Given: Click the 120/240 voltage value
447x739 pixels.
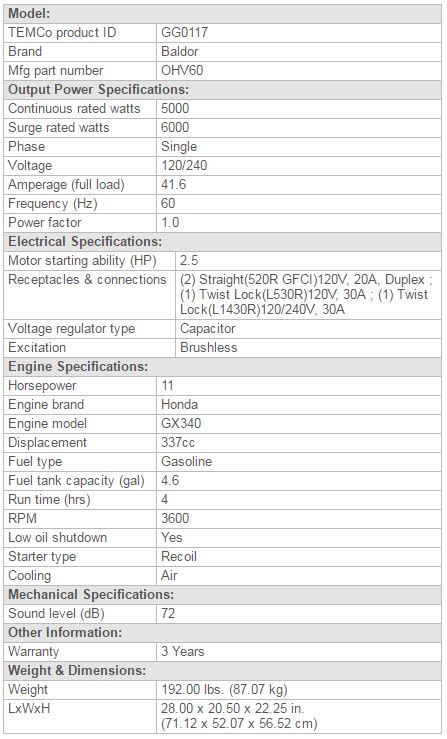Looking at the screenshot, I should tap(184, 165).
